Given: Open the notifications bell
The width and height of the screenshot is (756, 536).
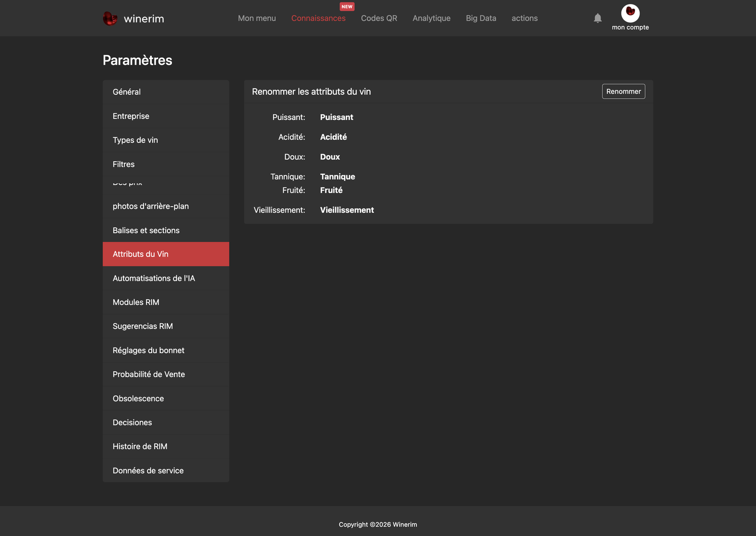Looking at the screenshot, I should pyautogui.click(x=598, y=18).
